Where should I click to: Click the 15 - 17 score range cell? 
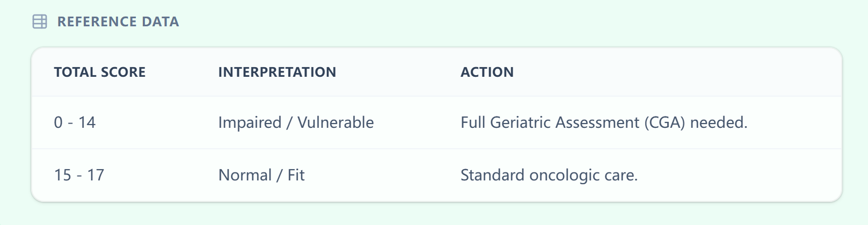(79, 175)
